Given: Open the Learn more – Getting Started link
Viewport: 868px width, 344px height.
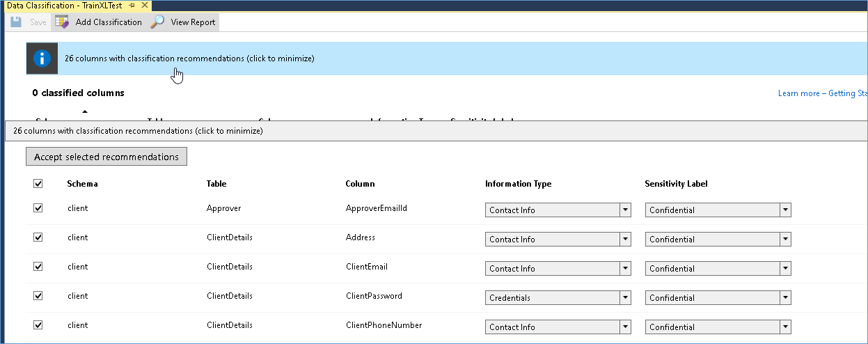Looking at the screenshot, I should click(823, 93).
